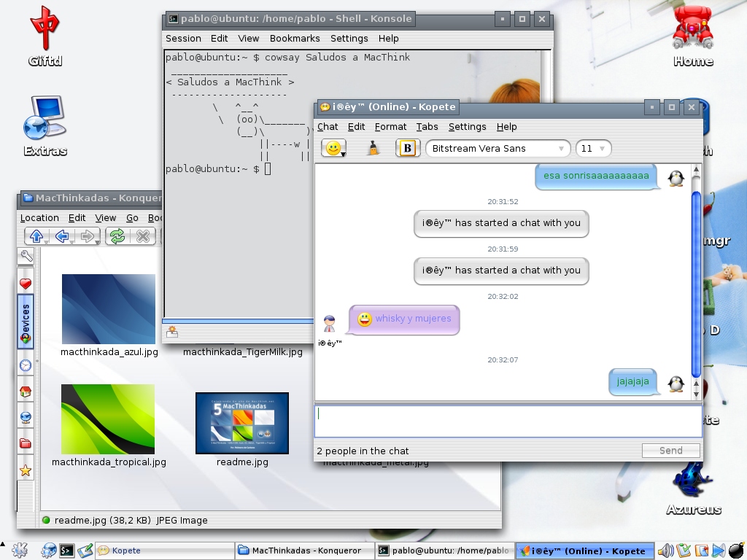Open the red folder tab in the Konqueror sidebar
Viewport: 747px width, 560px height.
[26, 443]
